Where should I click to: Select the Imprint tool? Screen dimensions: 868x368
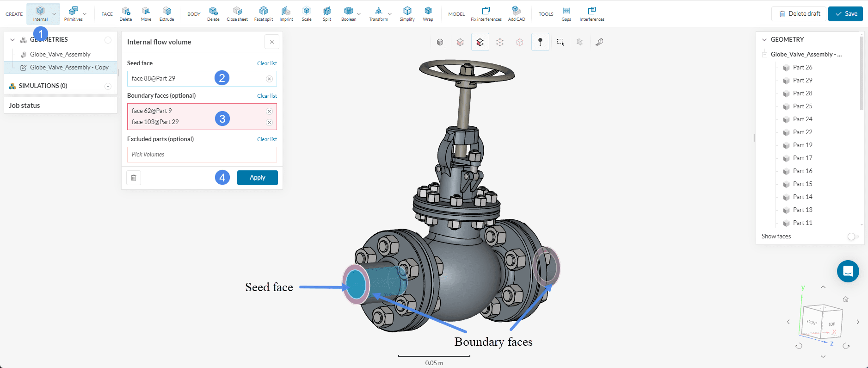[286, 14]
